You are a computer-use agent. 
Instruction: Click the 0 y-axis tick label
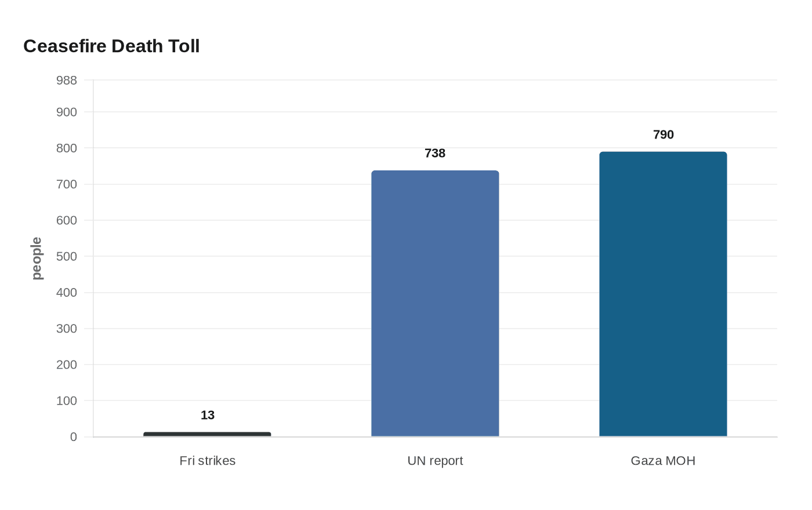point(74,437)
